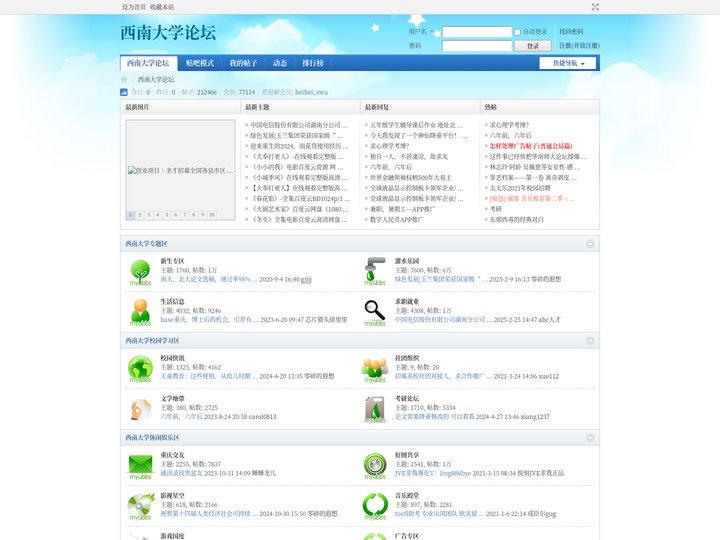Open hot post 太太乐2021年校园招聘
720x540 pixels.
pos(520,188)
